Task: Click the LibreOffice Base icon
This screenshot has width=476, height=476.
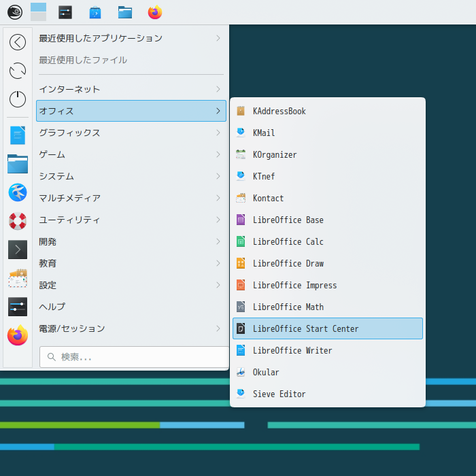Action: click(x=241, y=220)
